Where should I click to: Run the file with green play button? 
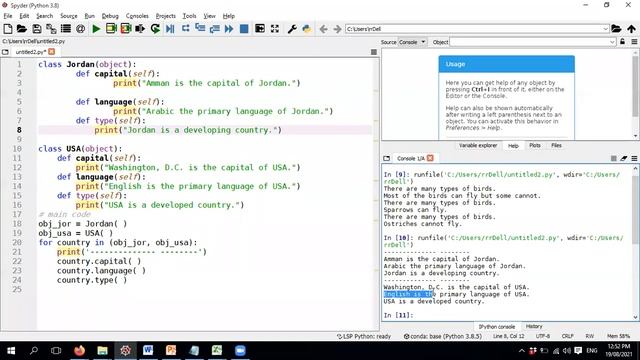click(96, 29)
